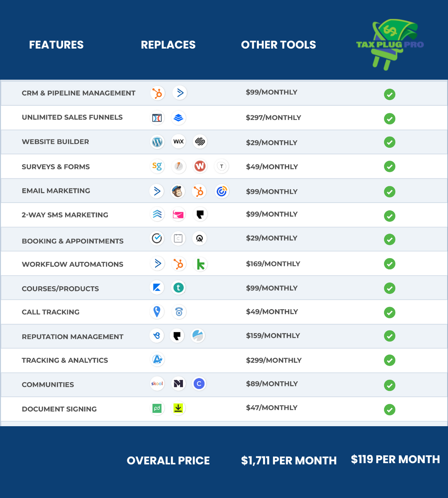Screen dimensions: 448x498
Task: Click the ActiveCampaign arrow icon in CRM row
Action: tap(180, 93)
